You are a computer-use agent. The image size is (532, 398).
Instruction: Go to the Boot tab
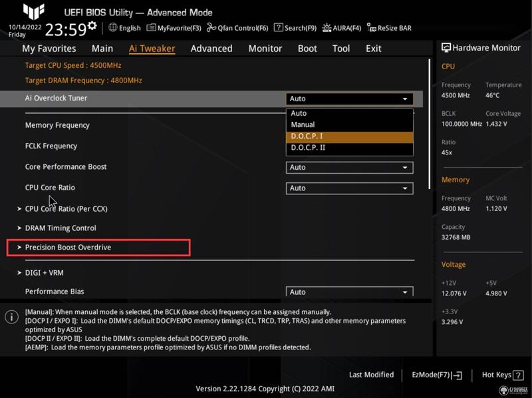307,49
